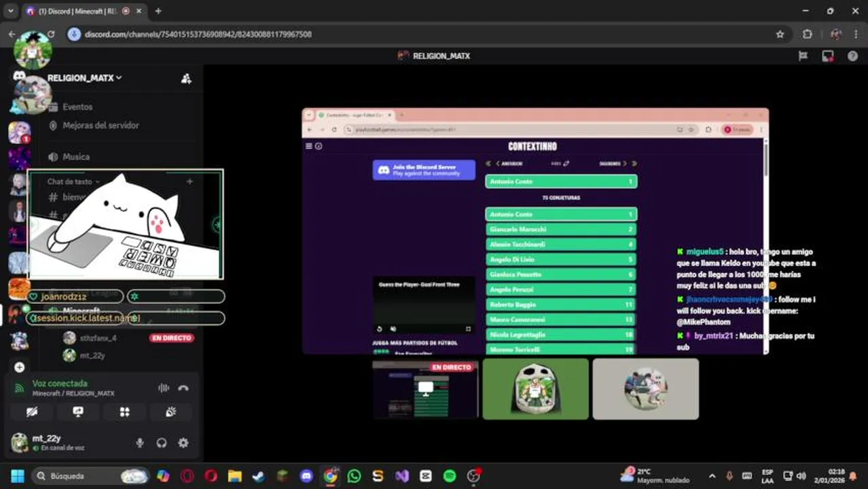Disconnect from the voice channel
Image resolution: width=868 pixels, height=489 pixels.
[x=183, y=388]
